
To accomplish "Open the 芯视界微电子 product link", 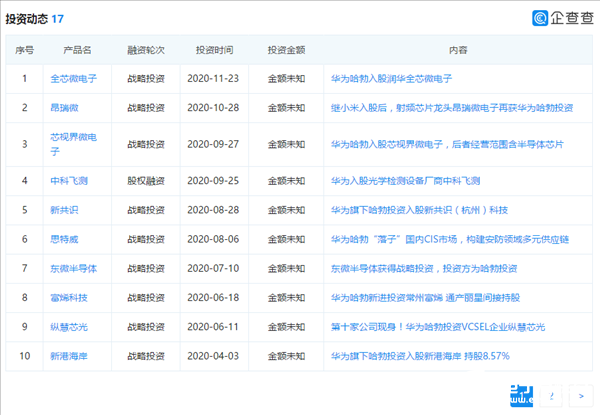I will point(73,144).
